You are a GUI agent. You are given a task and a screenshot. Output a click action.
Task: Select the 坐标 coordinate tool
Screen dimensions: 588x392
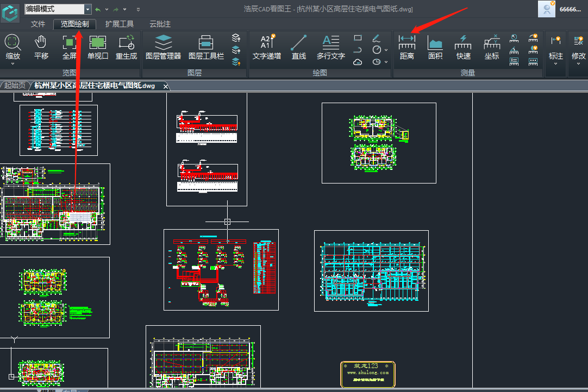[492, 46]
